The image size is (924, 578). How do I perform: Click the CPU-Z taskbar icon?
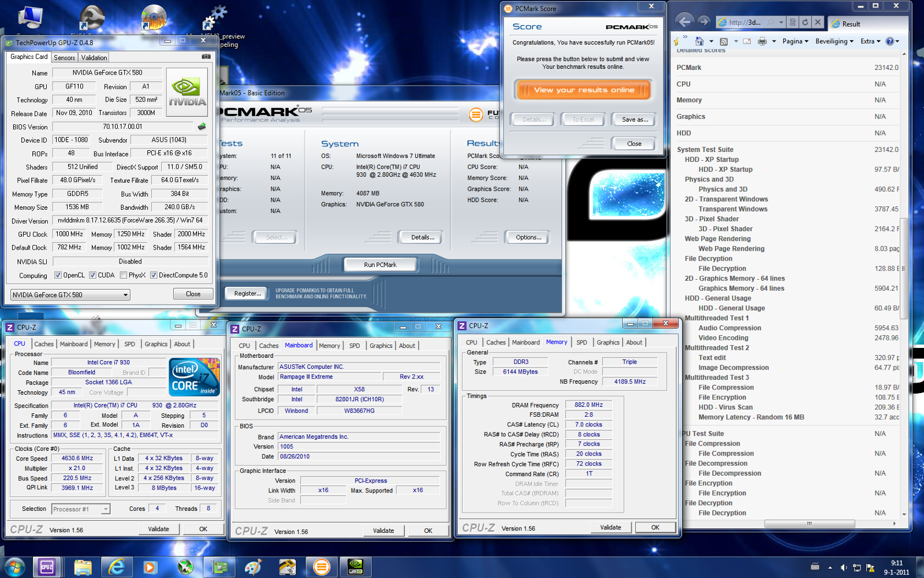point(47,567)
